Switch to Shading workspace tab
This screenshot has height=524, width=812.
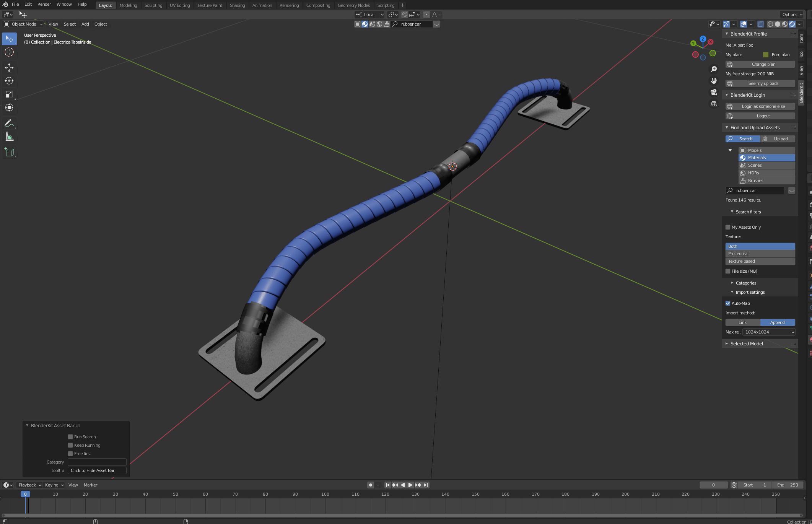coord(237,5)
